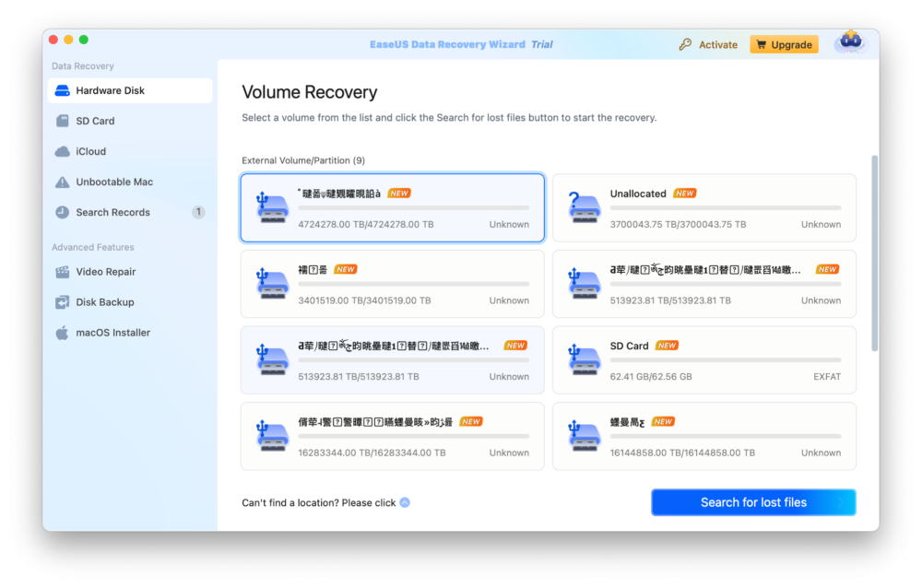Click Search for lost files button
922x588 pixels.
[753, 502]
